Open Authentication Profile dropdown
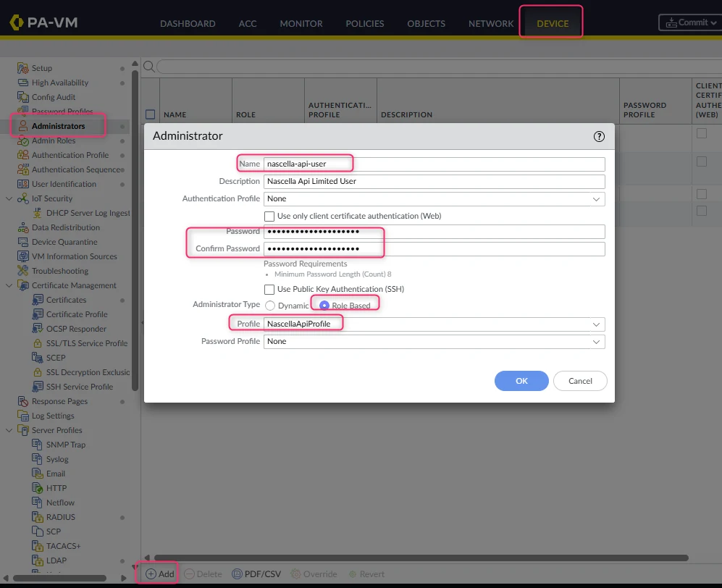This screenshot has width=722, height=588. point(596,199)
